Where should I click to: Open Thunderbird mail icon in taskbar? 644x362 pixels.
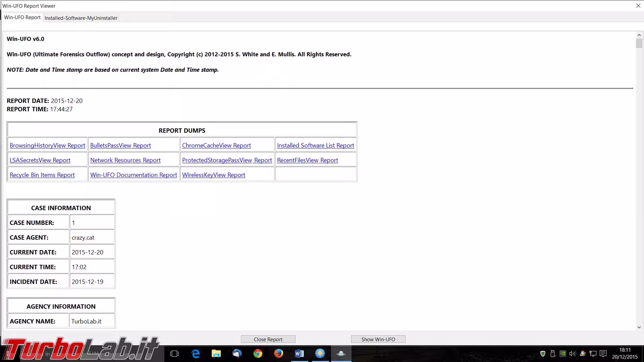point(237,354)
